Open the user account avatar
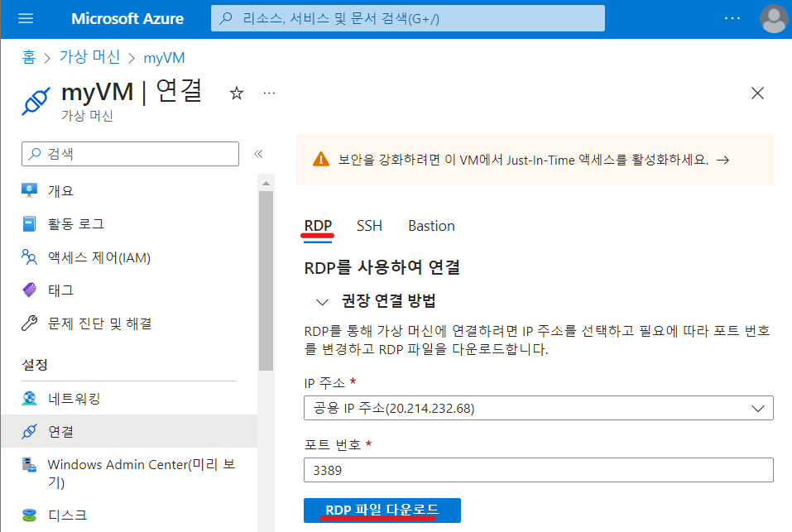The height and width of the screenshot is (532, 792). coord(773,19)
